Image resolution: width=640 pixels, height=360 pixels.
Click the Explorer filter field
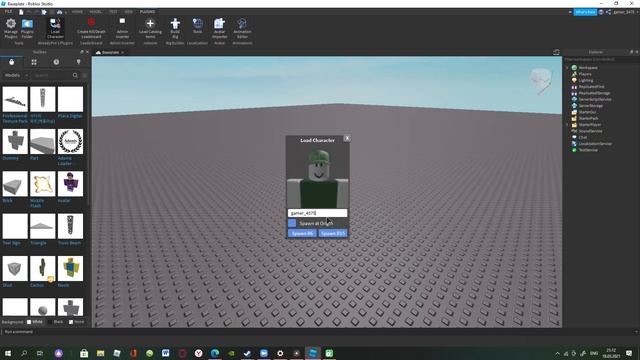[601, 60]
